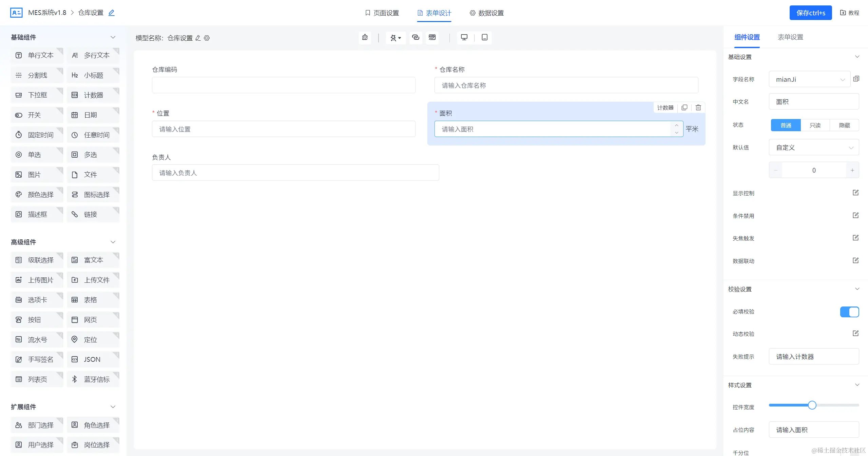The image size is (868, 456).
Task: Set 状态 to 只读
Action: point(815,125)
